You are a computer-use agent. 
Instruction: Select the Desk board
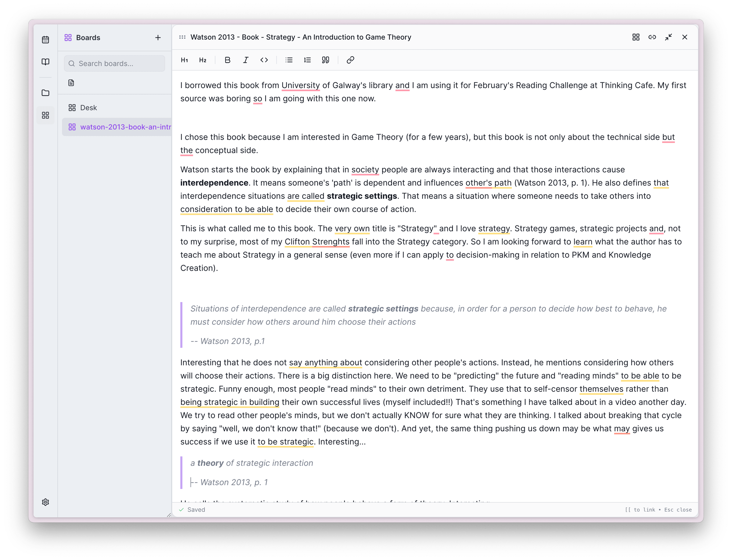[88, 108]
